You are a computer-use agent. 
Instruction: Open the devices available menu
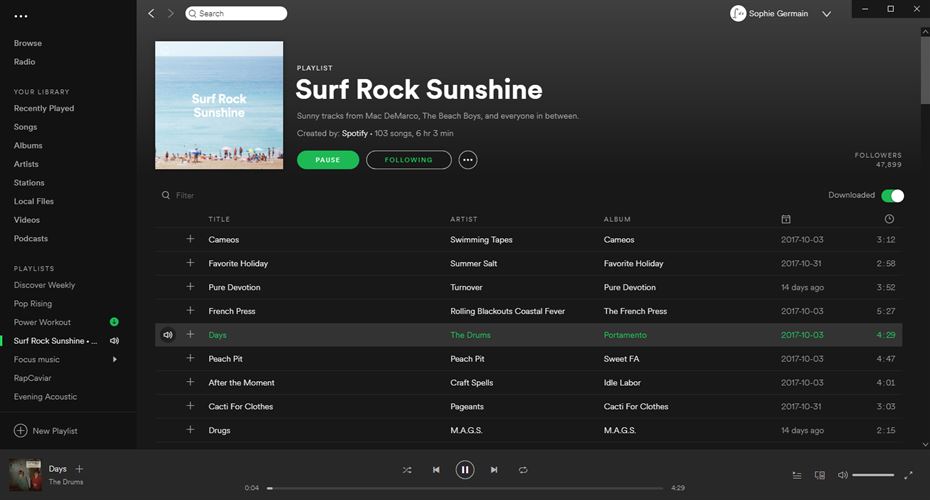coord(820,475)
